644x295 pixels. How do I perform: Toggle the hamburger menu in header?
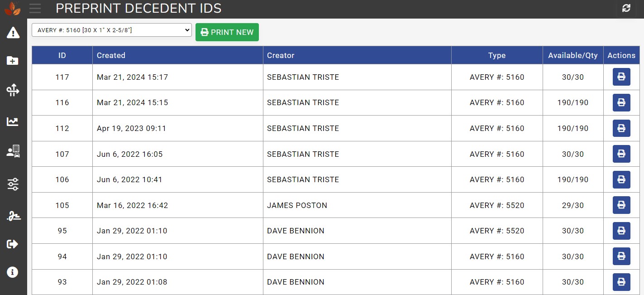(35, 8)
